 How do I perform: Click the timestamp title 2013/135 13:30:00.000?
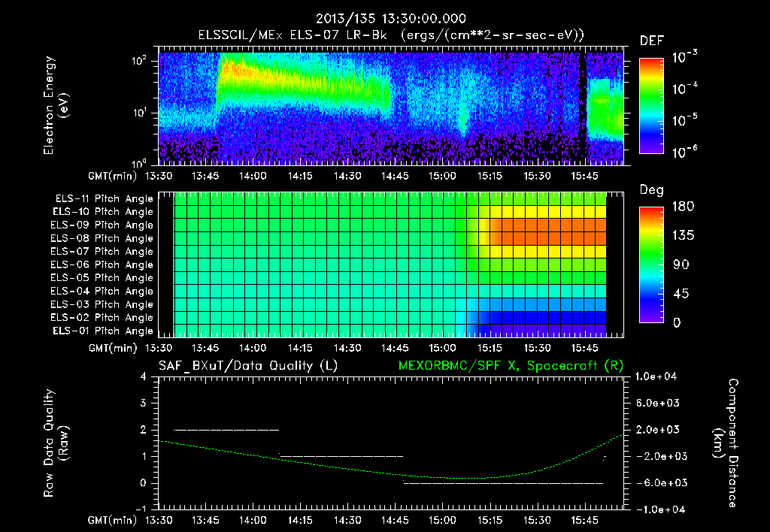[x=390, y=19]
